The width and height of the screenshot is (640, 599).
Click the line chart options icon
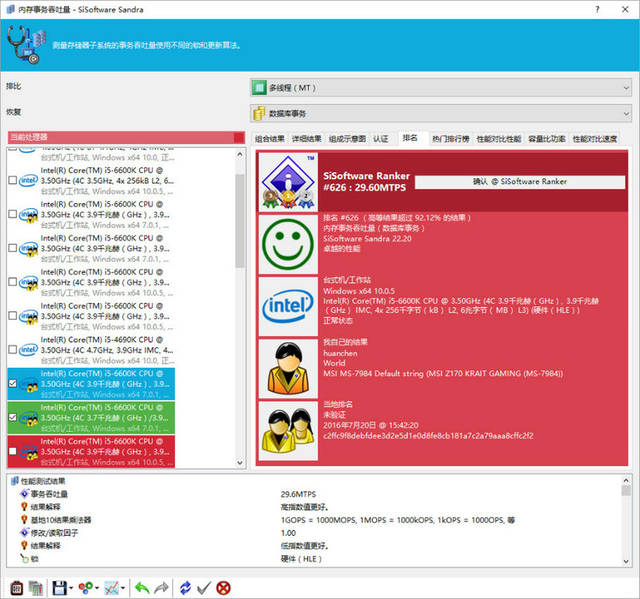[x=113, y=586]
